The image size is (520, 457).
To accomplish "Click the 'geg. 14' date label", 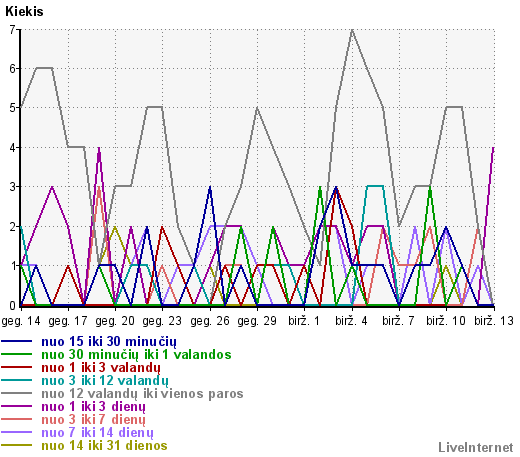I will coord(21,321).
